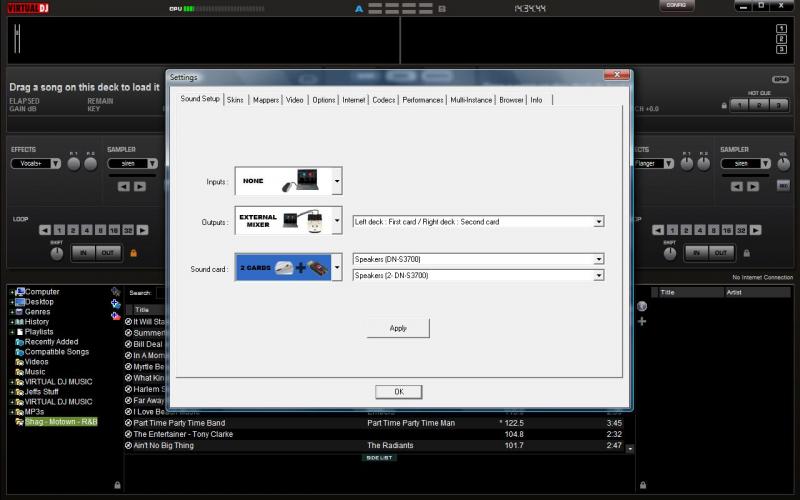Open the Speakers (DN-S3700) dropdown

coord(479,259)
